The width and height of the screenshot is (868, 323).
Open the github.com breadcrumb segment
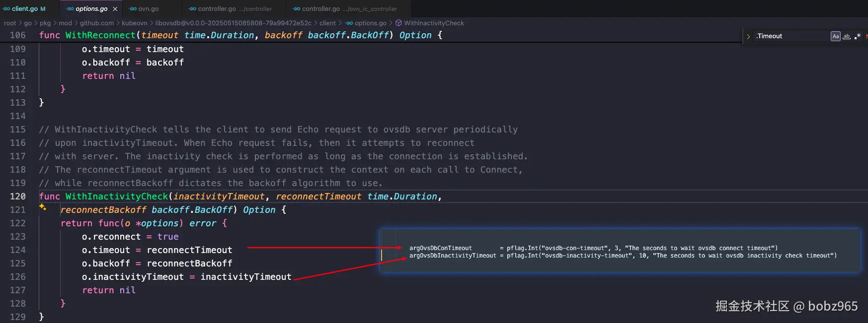[97, 23]
